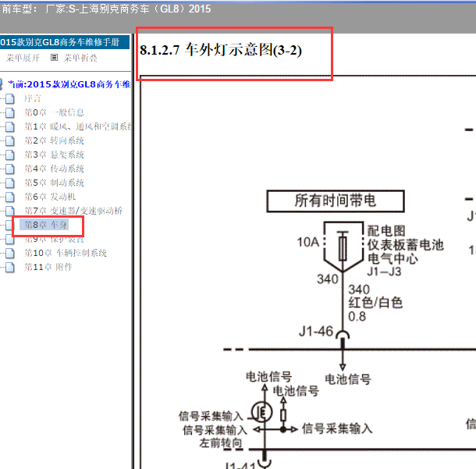Click the J1-46 connector pin label
The width and height of the screenshot is (476, 469).
point(316,331)
